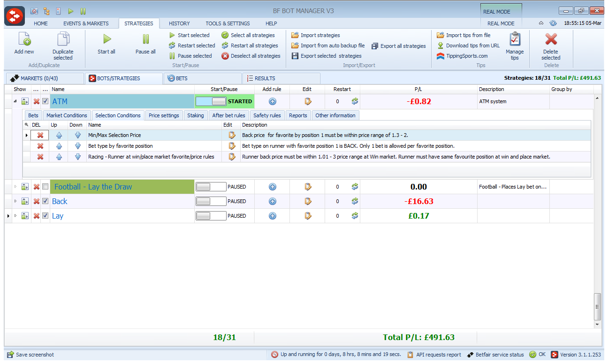
Task: Add rule to Football - Lay the Draw
Action: pos(272,187)
